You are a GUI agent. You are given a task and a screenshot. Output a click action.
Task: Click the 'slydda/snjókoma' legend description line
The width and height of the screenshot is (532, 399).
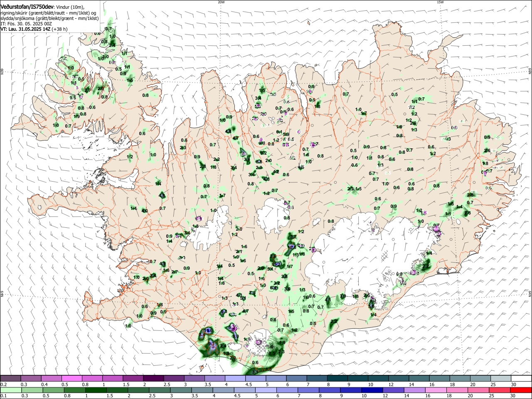(x=49, y=18)
